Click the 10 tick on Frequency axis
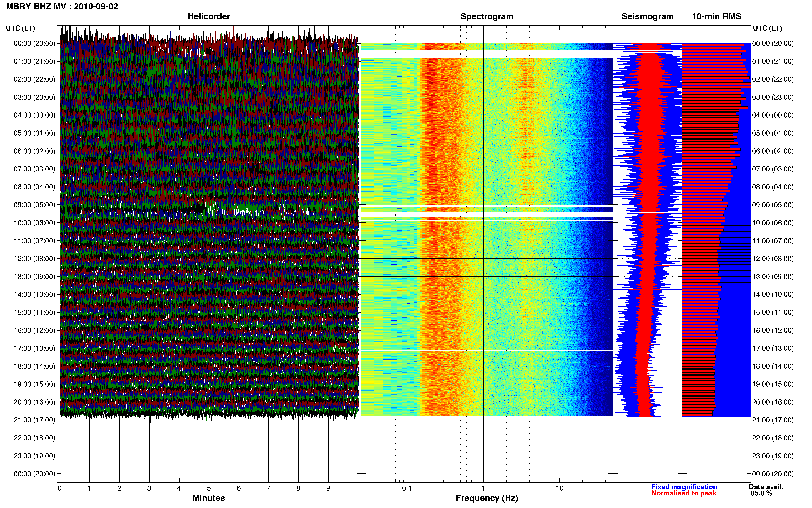Image resolution: width=812 pixels, height=508 pixels. click(x=559, y=488)
